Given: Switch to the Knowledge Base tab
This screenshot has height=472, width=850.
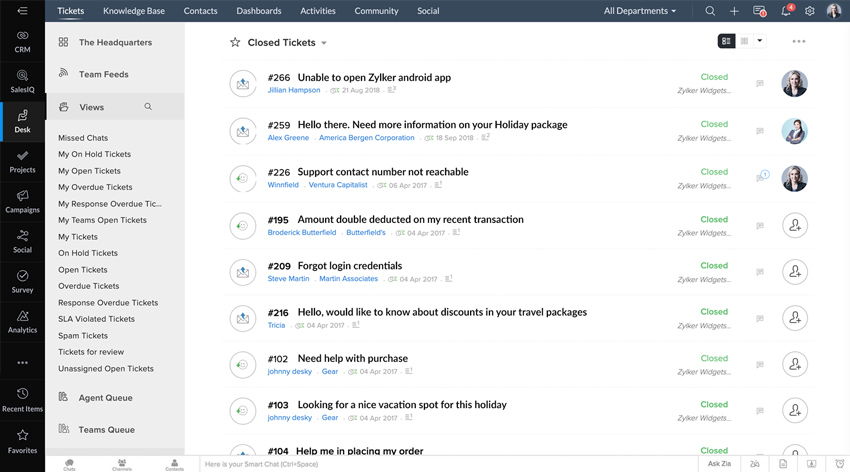Looking at the screenshot, I should pyautogui.click(x=134, y=11).
